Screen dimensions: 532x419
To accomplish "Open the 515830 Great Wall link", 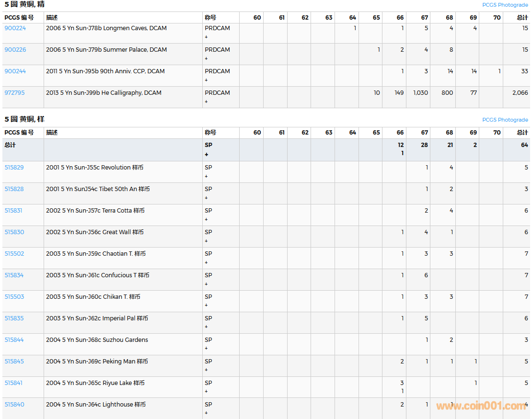I will point(14,232).
